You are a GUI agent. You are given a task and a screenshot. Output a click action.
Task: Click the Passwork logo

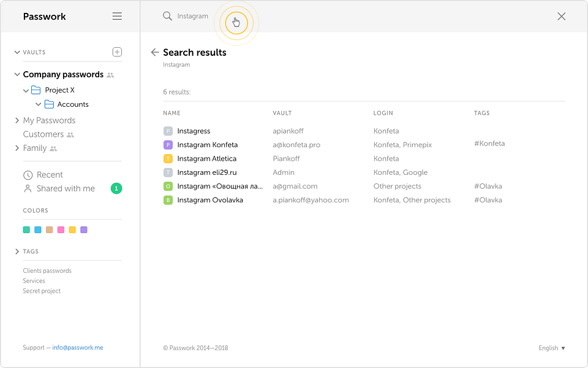(x=44, y=16)
